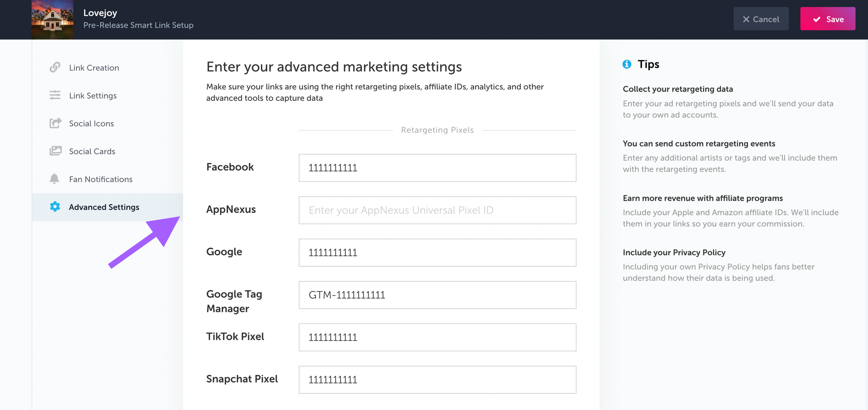Screen dimensions: 868x410
Task: Click the Social Icons share icon
Action: tap(55, 123)
